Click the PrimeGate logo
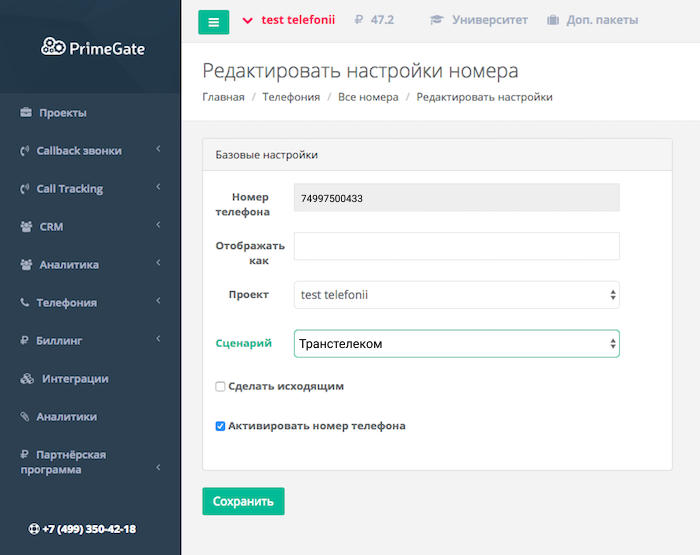The image size is (700, 555). coord(92,46)
